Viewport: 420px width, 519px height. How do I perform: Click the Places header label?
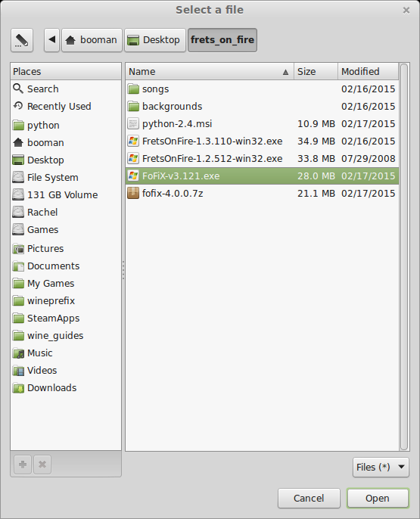coord(26,71)
